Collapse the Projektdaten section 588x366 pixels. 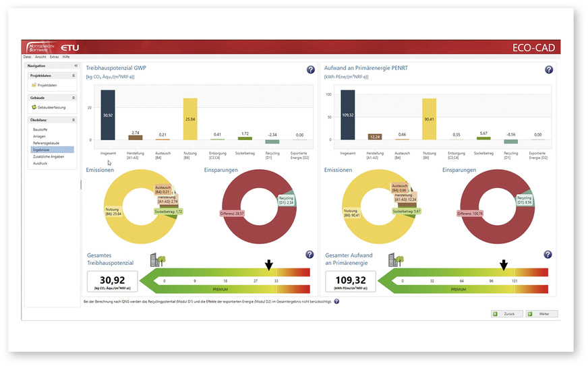coord(73,76)
